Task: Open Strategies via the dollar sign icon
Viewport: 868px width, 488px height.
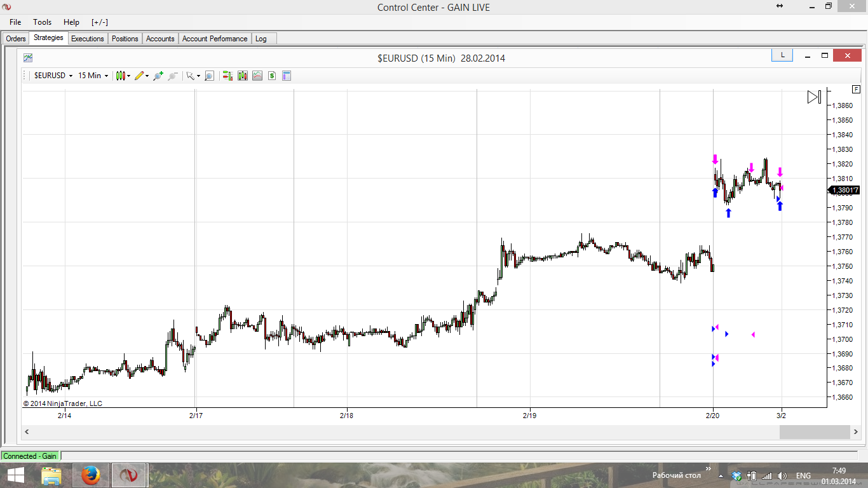Action: 272,76
